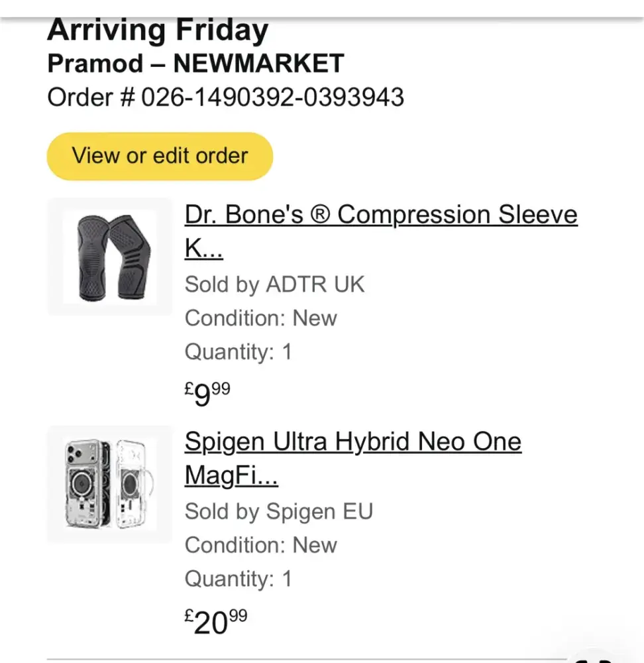Click the Pramod – NEWMARKET recipient text
Image resolution: width=644 pixels, height=663 pixels.
[195, 64]
